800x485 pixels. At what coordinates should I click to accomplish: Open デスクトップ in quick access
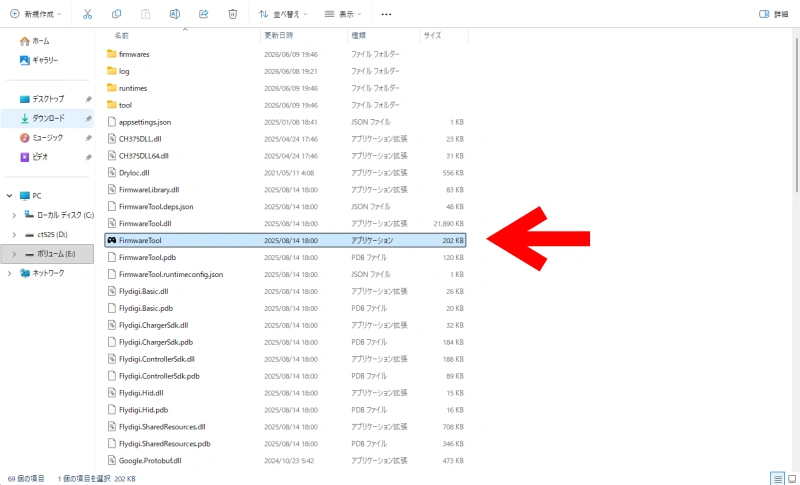coord(42,99)
